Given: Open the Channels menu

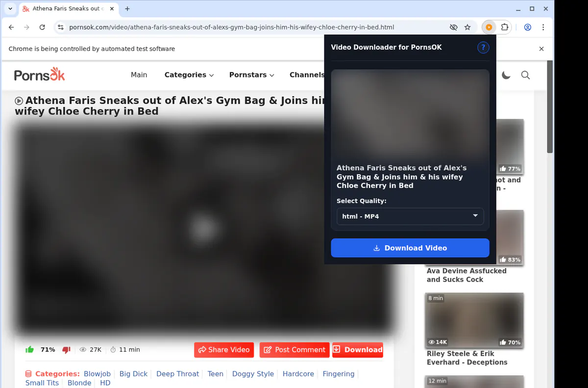Looking at the screenshot, I should tap(307, 75).
